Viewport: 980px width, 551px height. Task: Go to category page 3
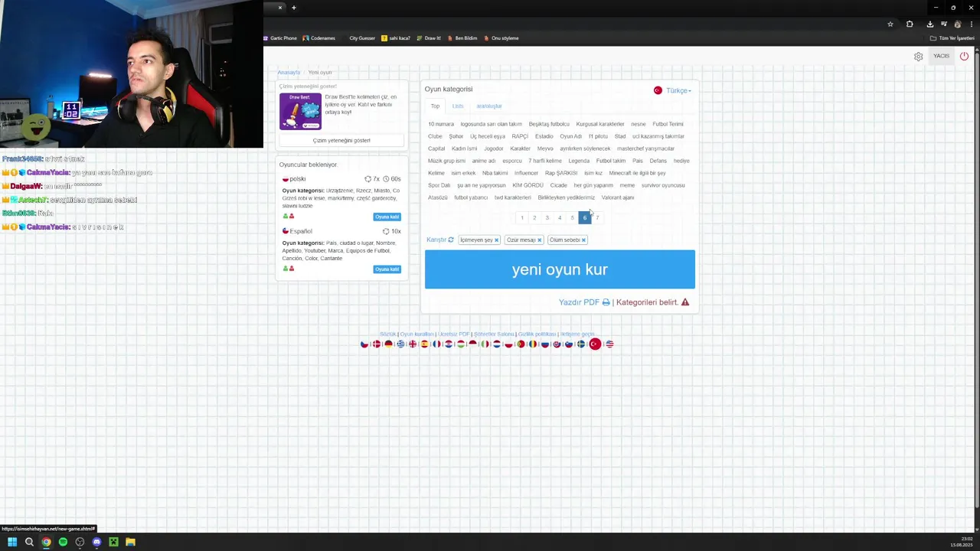pos(547,218)
